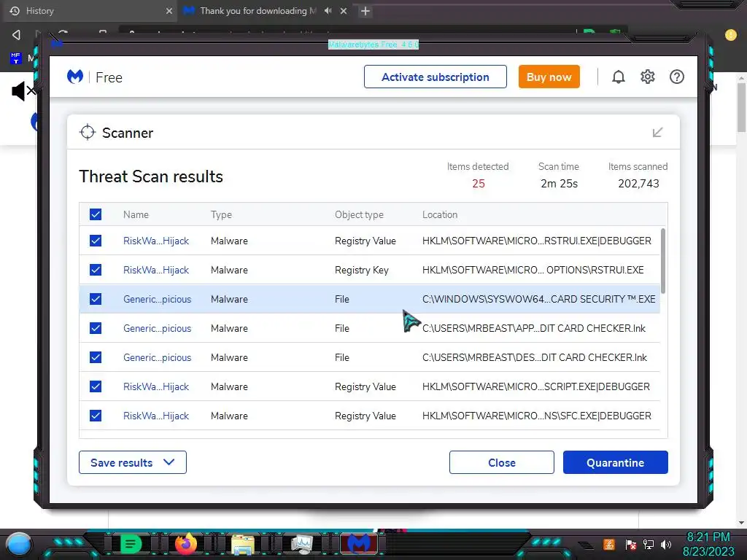Click the Malwarebytes logo beside Free
Screen dimensions: 747x560
point(75,77)
